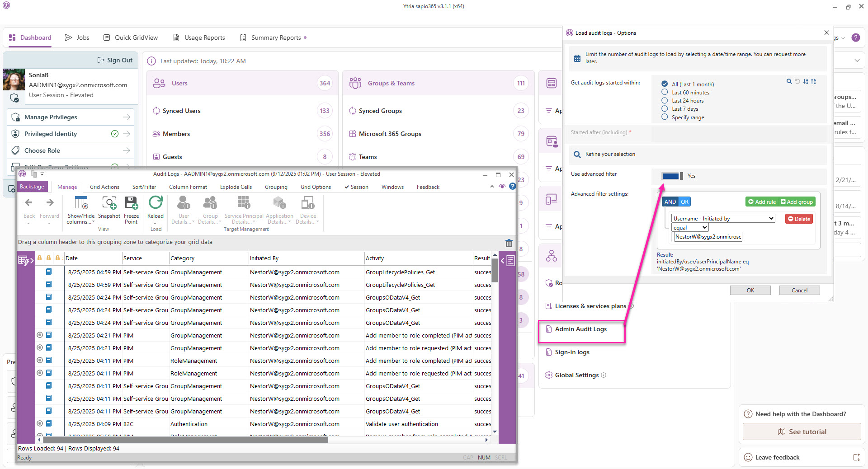
Task: Open search in audit log date options
Action: 789,82
